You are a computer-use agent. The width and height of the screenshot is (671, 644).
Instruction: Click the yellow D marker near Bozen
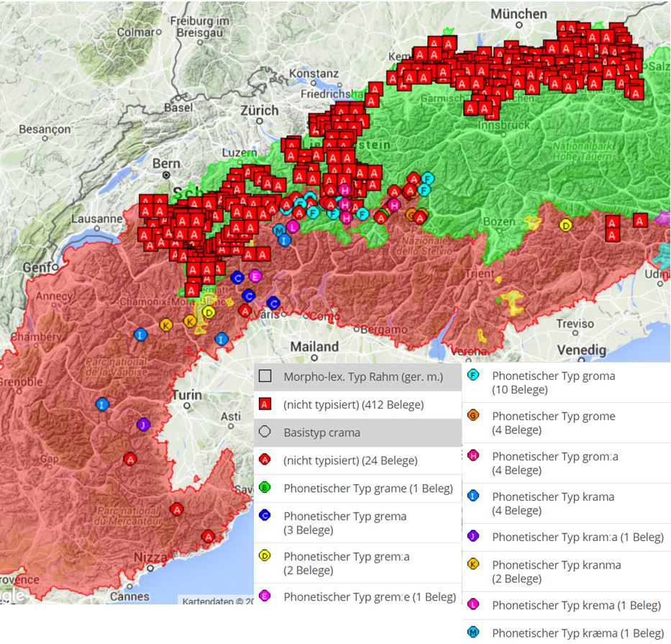566,225
